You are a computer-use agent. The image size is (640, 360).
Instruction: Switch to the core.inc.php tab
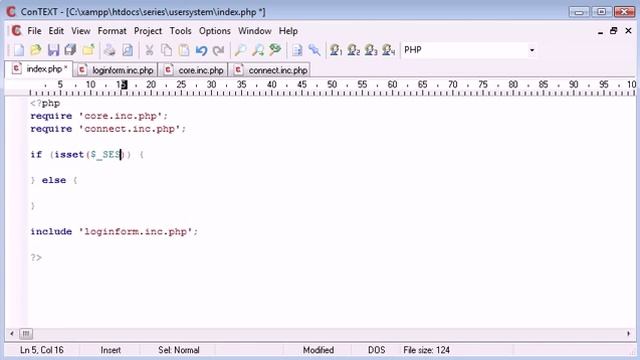193,70
